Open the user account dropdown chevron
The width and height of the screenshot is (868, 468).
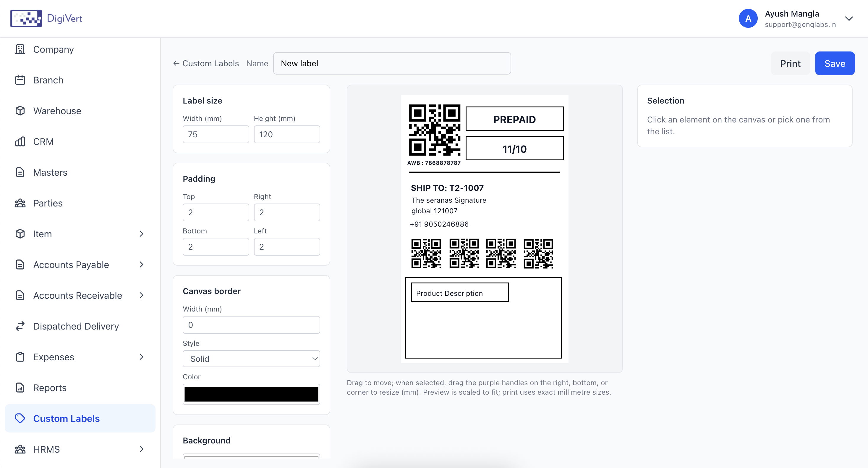pyautogui.click(x=849, y=19)
